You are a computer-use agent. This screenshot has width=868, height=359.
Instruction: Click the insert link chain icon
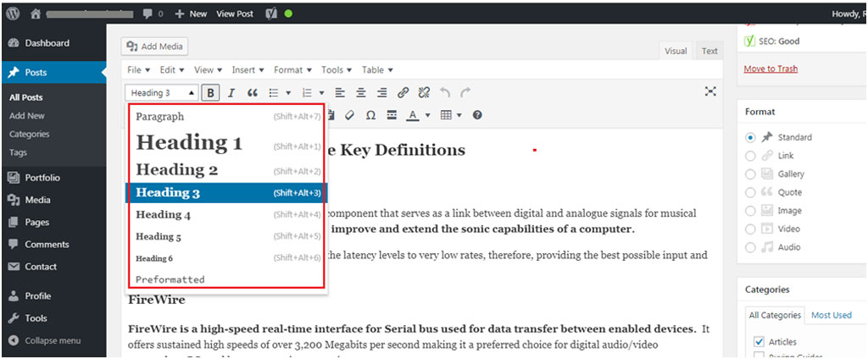[x=403, y=93]
